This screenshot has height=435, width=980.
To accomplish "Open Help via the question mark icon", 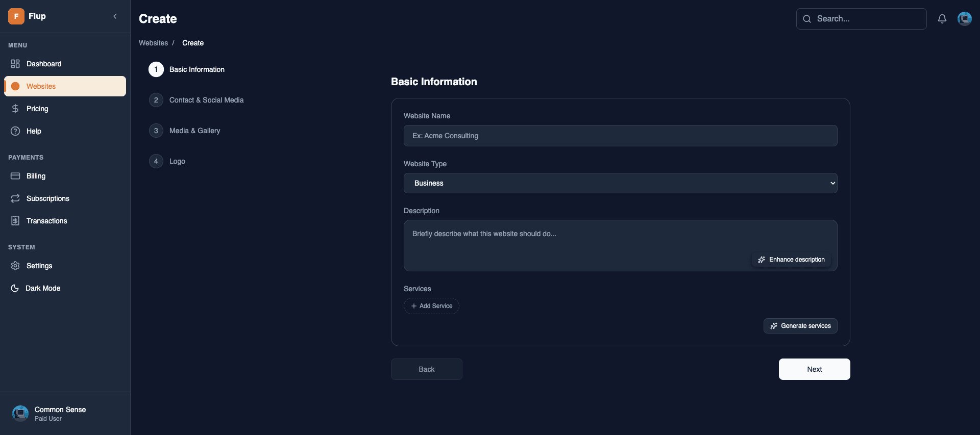I will coord(15,131).
